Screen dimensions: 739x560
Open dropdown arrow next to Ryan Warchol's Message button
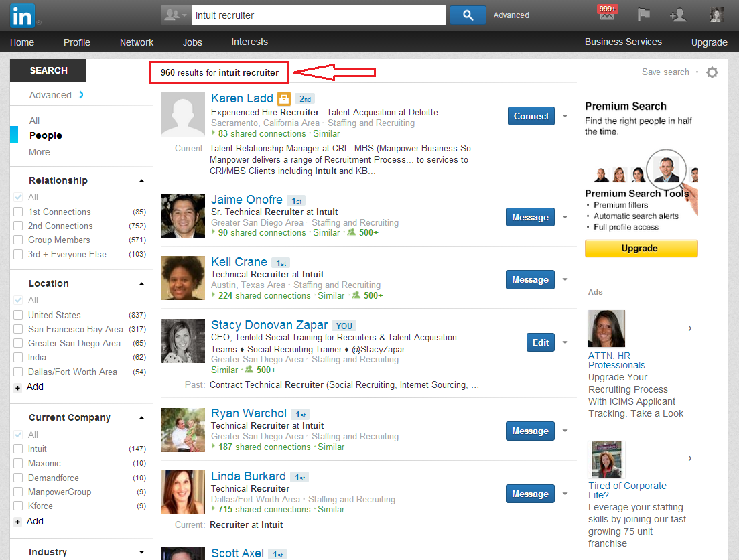(x=565, y=431)
